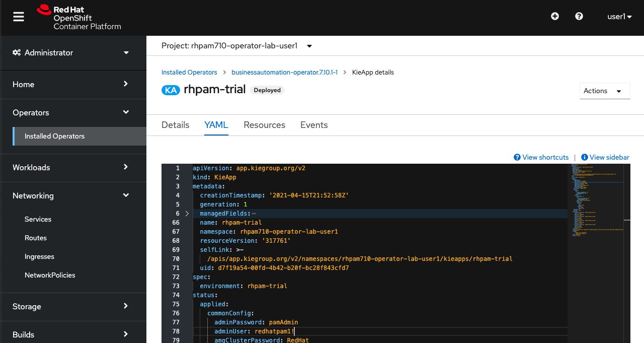Click the 'adminUser: redhatpam1!' line

pos(254,331)
